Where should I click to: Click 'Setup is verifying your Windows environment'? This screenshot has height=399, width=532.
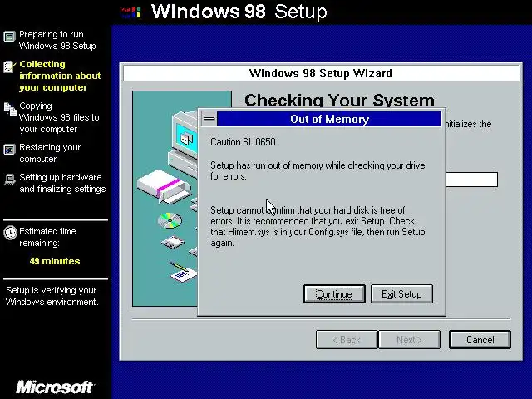pos(52,296)
